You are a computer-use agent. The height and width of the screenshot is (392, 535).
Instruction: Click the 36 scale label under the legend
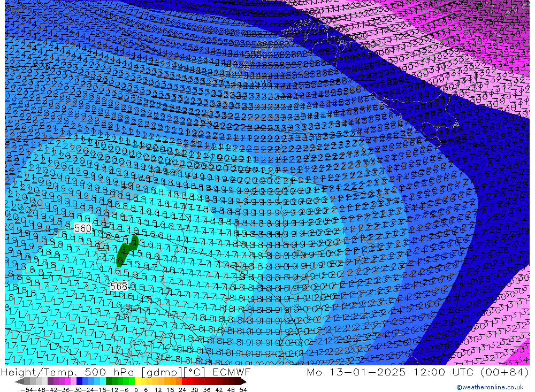pos(207,390)
